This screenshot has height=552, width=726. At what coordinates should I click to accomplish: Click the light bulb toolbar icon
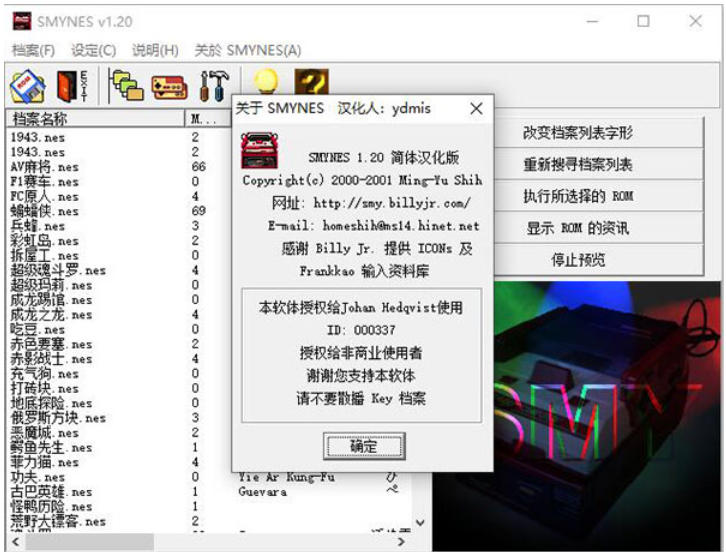point(266,81)
